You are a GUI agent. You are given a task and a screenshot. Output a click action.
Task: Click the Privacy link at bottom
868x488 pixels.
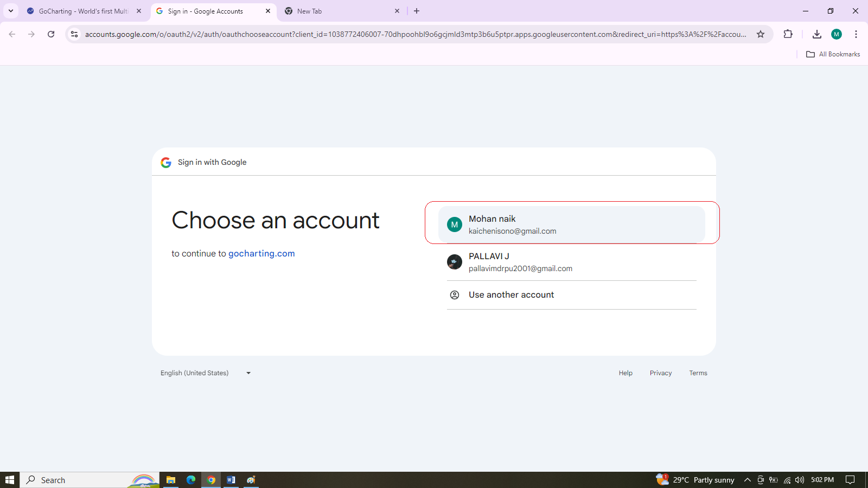pyautogui.click(x=660, y=373)
